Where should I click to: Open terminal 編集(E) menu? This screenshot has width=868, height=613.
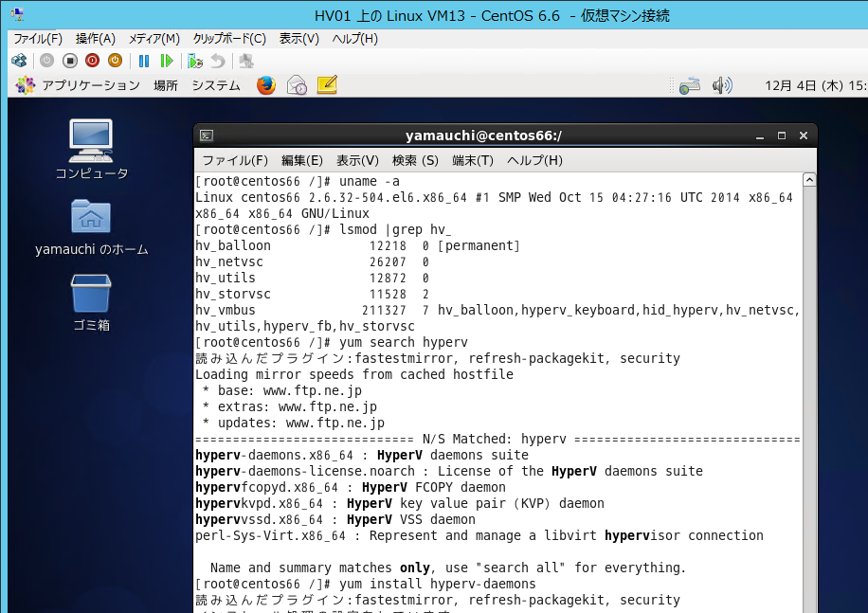301,160
